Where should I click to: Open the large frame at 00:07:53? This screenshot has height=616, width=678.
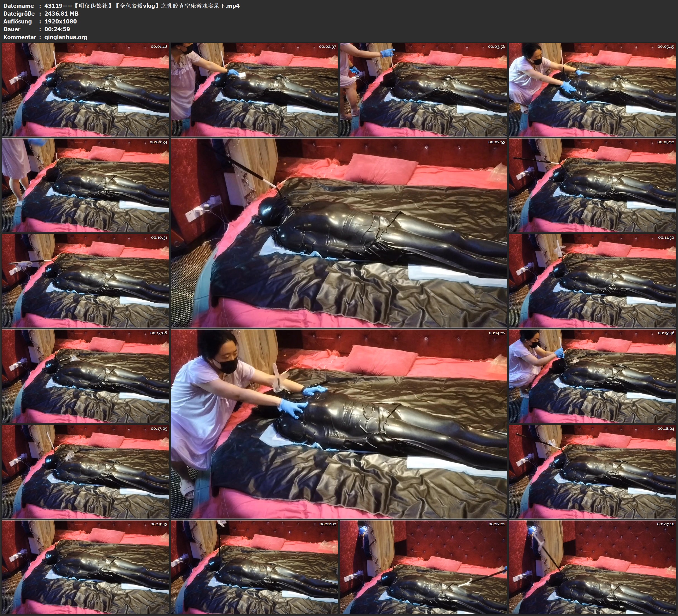point(339,233)
